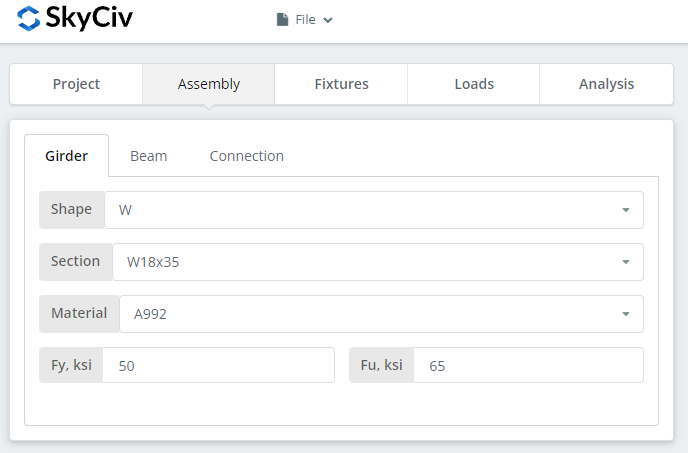Screen dimensions: 688x453
Task: Click the SkyCiv logo icon
Action: pos(29,18)
